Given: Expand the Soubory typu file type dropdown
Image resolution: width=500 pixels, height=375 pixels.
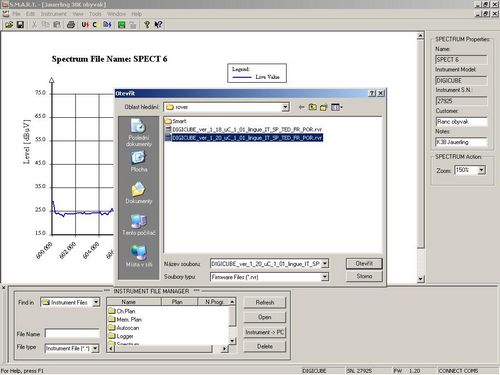Looking at the screenshot, I should [324, 277].
